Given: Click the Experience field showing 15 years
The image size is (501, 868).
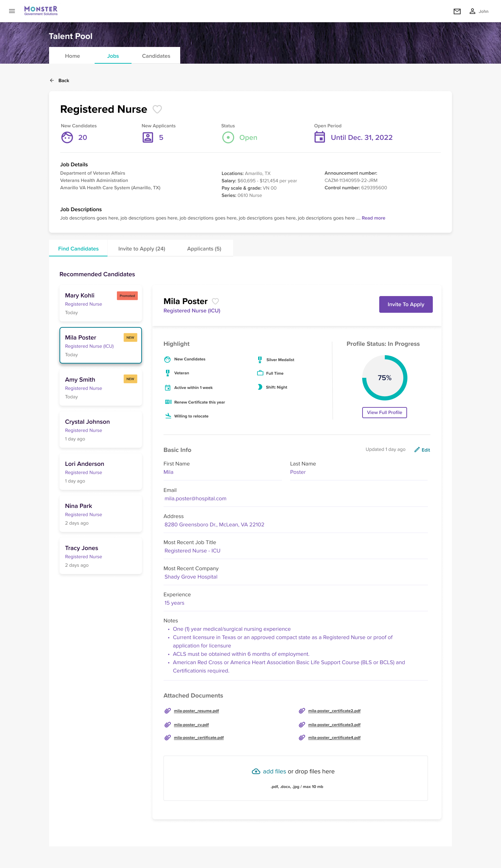Looking at the screenshot, I should tap(296, 603).
